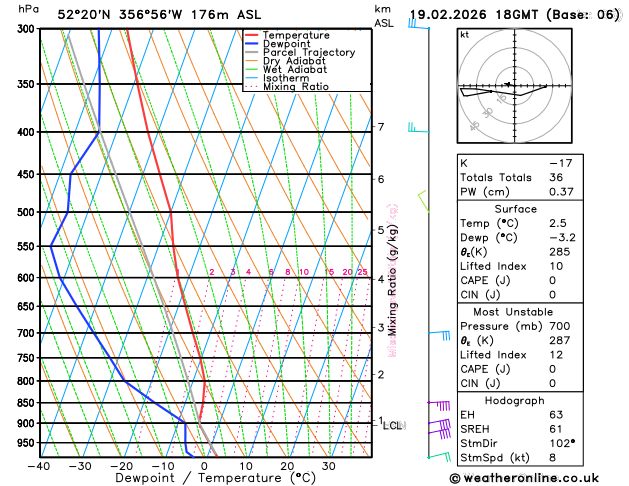The height and width of the screenshot is (486, 629).
Task: Click the purple wind barb at 850 hPa
Action: coord(439,405)
